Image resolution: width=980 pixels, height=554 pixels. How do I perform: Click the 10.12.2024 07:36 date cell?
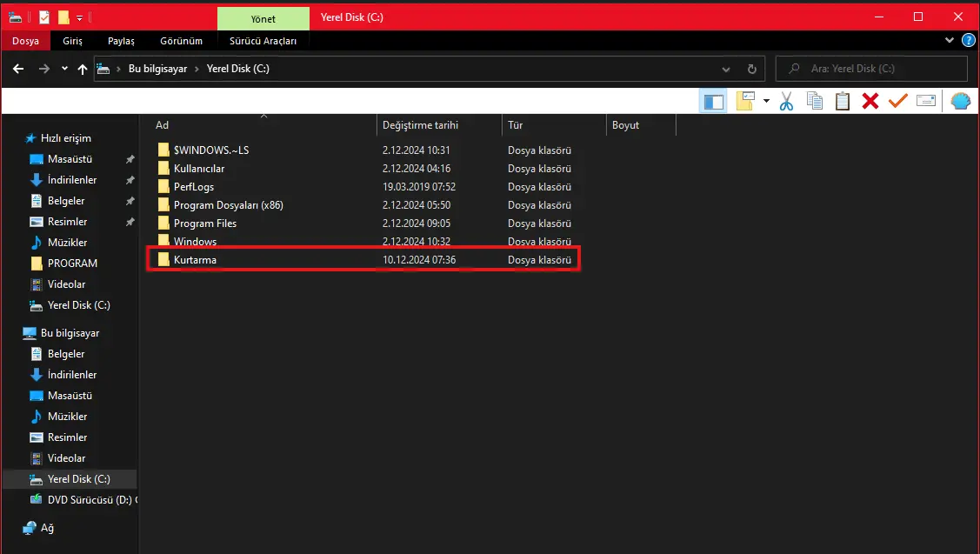[419, 259]
